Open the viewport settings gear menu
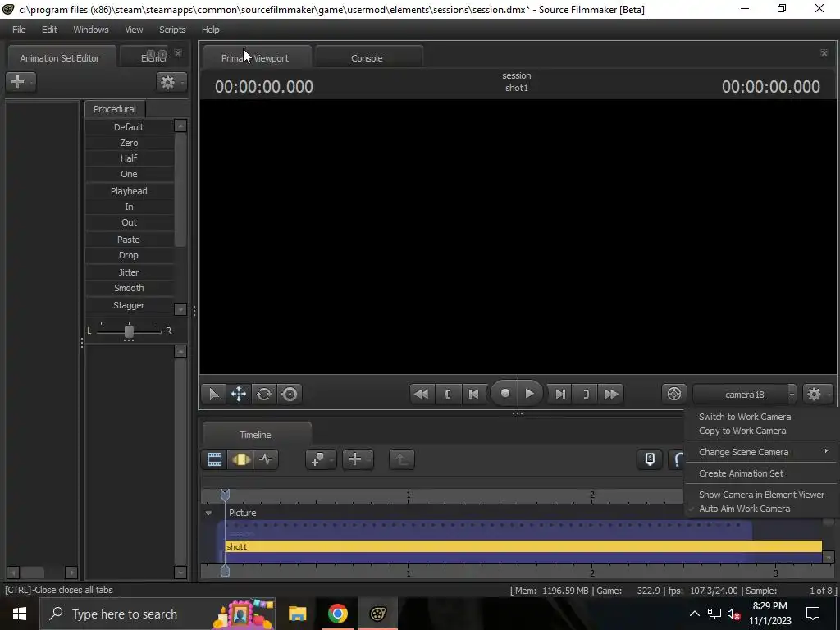 (817, 395)
